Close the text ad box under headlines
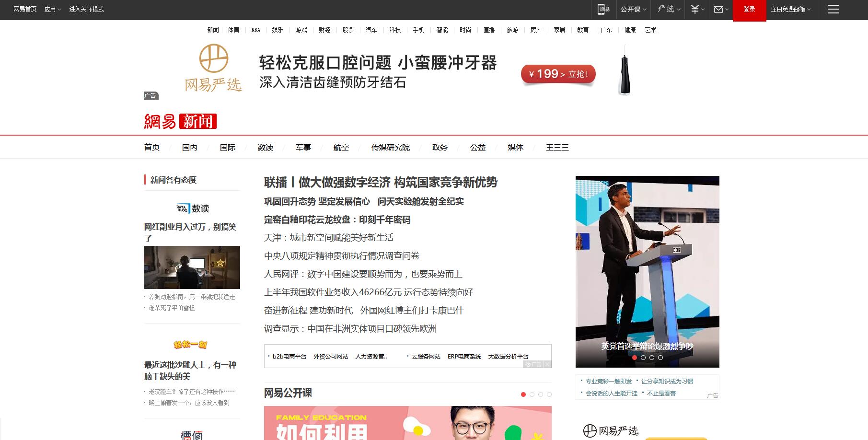Screen dimensions: 868x440 coord(547,364)
